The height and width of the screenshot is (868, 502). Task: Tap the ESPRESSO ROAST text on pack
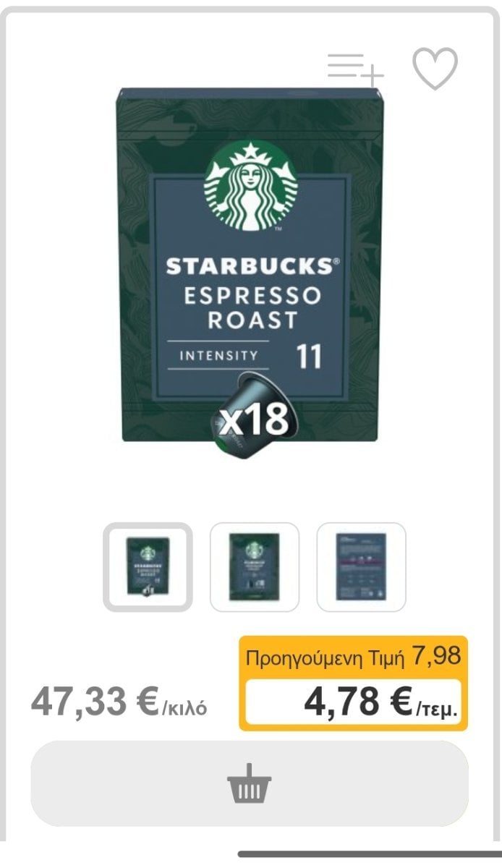point(252,309)
